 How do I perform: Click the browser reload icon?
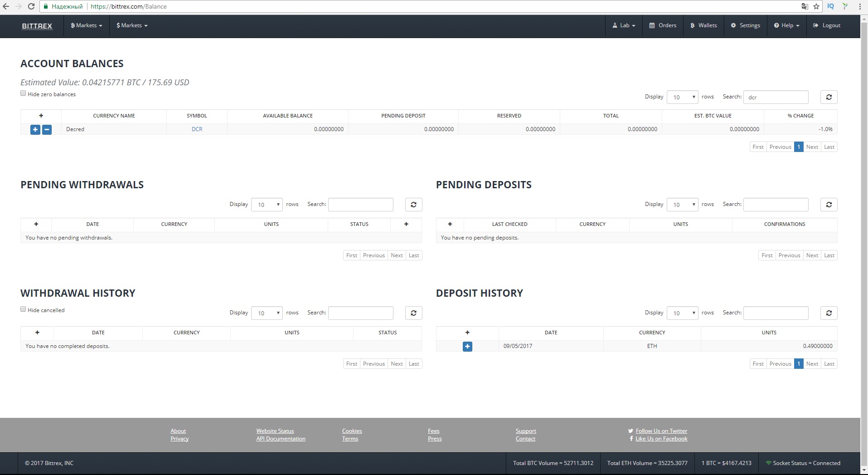coord(31,6)
